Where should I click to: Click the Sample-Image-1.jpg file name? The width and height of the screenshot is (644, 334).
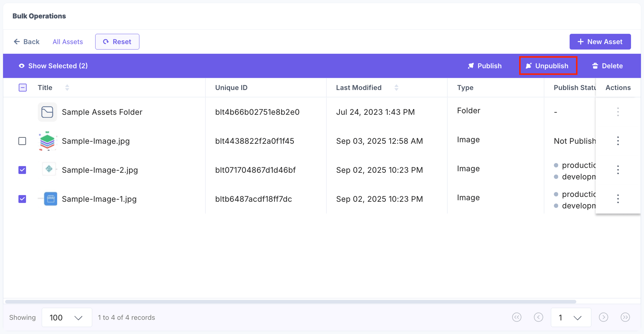pyautogui.click(x=99, y=199)
